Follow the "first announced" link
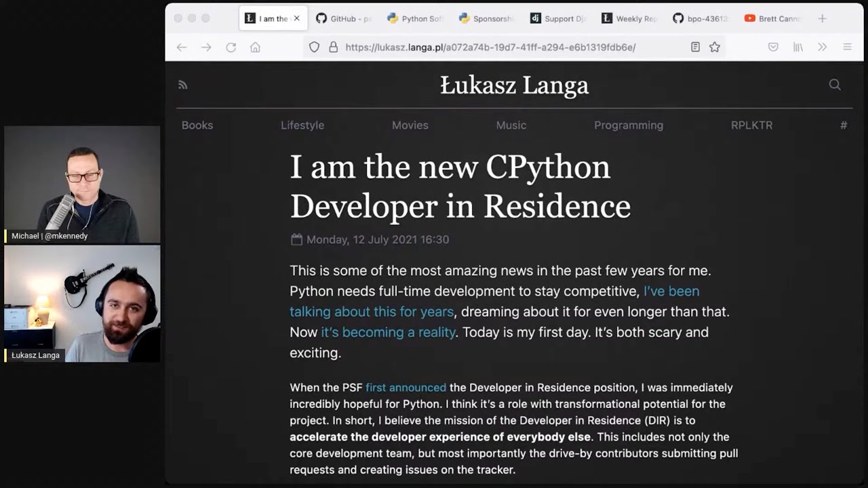 pos(406,388)
